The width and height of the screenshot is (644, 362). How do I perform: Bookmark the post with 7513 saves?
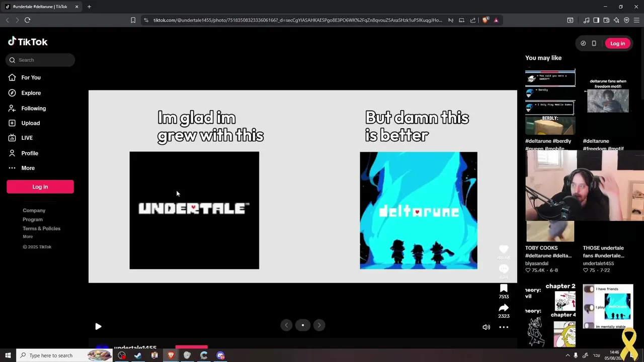504,288
